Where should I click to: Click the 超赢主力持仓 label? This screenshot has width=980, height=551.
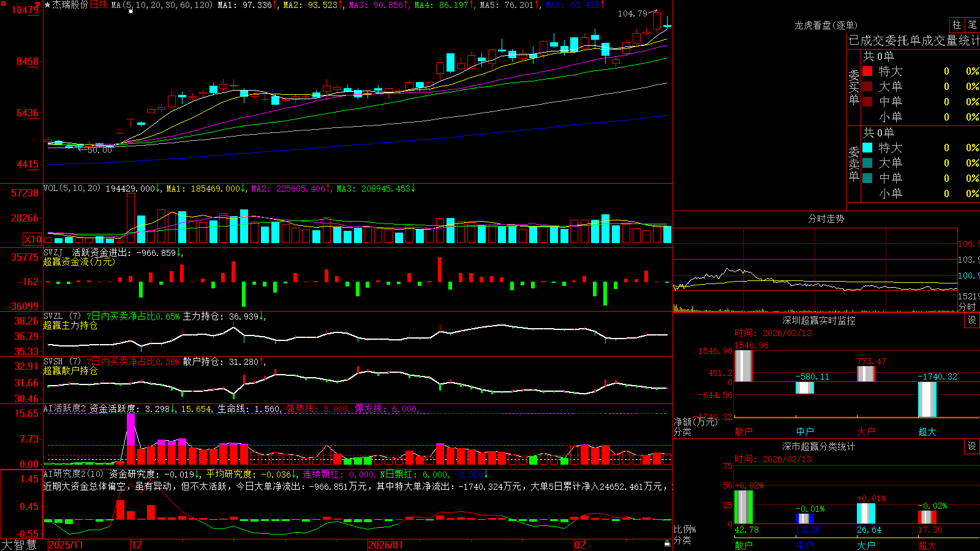coord(70,325)
